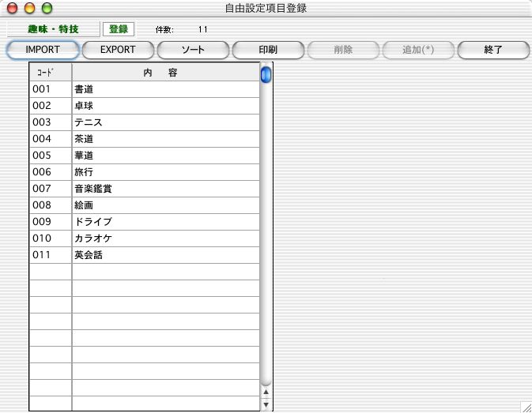Click the コード column header
532x413 pixels.
[51, 72]
